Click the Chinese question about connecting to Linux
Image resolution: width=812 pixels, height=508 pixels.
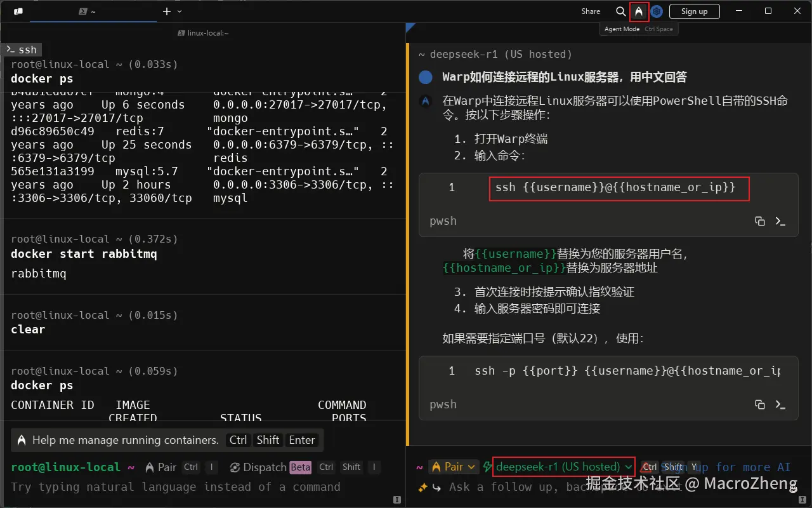tap(565, 77)
